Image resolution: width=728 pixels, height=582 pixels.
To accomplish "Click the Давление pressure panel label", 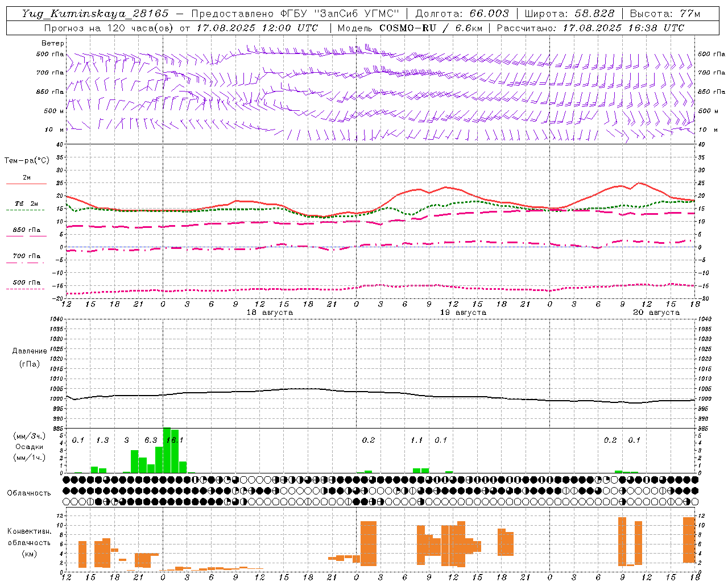I will coord(30,351).
